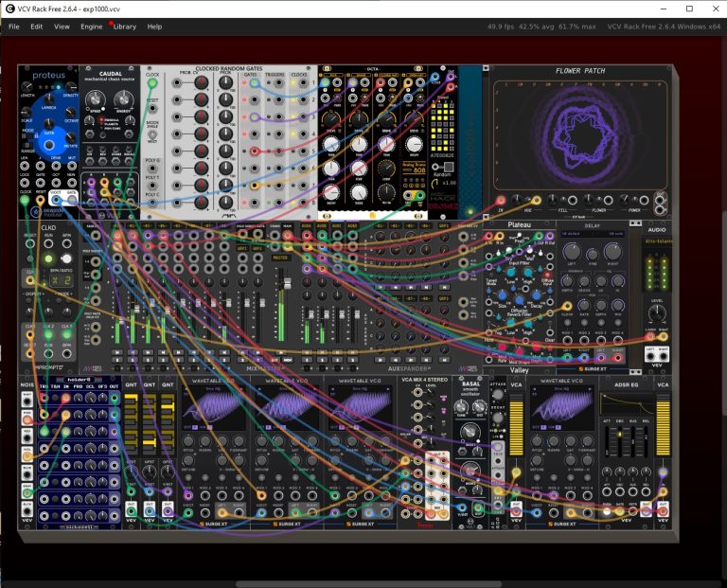Click the Plateau Size knob

[x=502, y=295]
